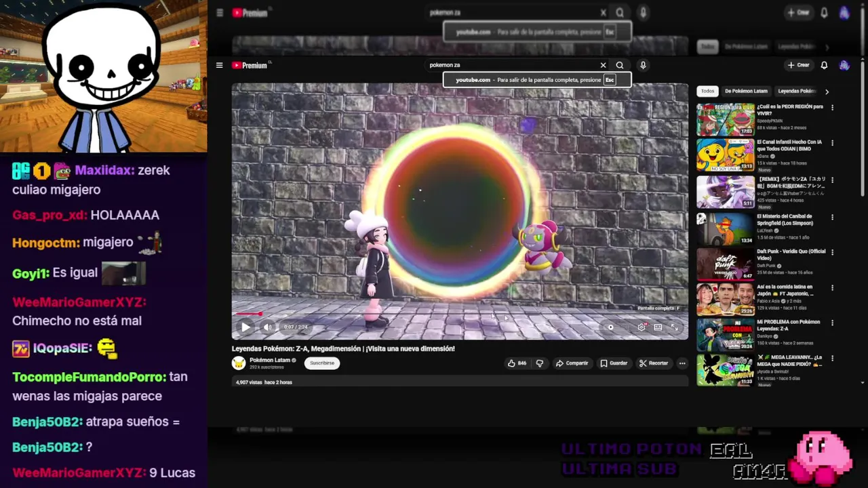This screenshot has width=868, height=488.
Task: Open the Pokémon Latam channel avatar
Action: pyautogui.click(x=239, y=363)
